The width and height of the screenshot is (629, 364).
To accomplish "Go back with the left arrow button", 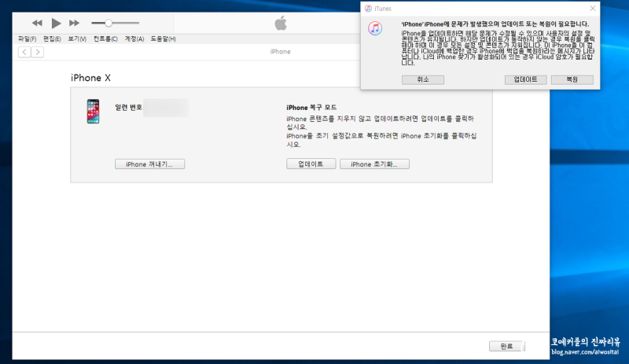I will [x=24, y=52].
